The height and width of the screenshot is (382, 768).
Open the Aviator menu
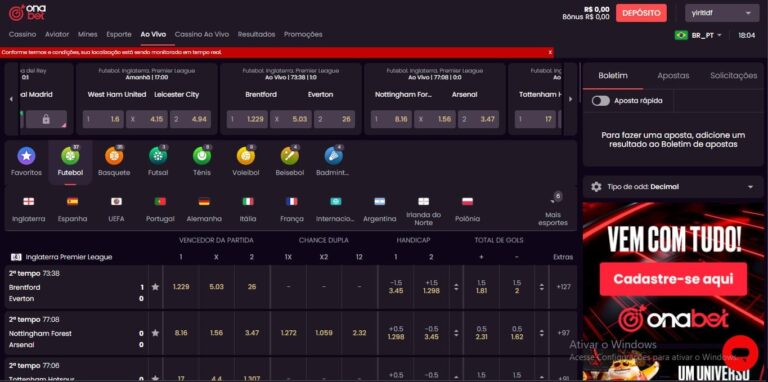[x=57, y=35]
